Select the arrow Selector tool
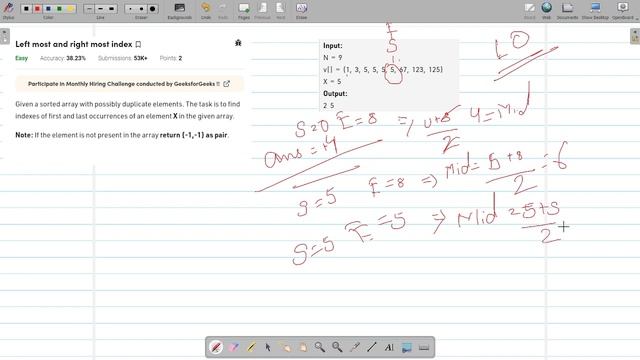 [268, 347]
